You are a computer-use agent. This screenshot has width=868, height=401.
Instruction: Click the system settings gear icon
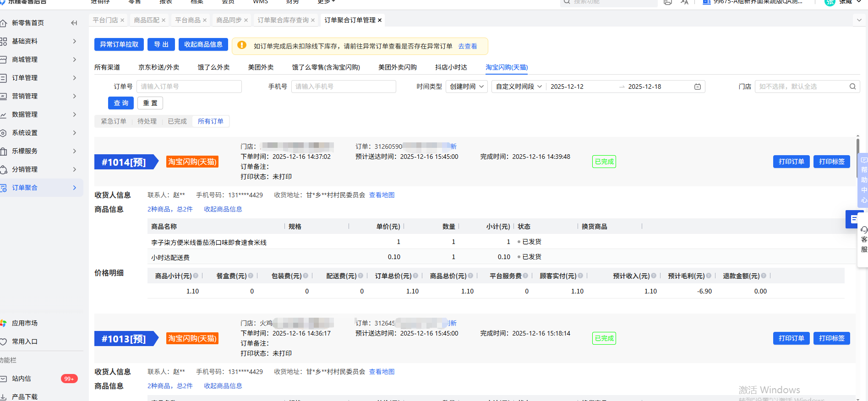4,133
